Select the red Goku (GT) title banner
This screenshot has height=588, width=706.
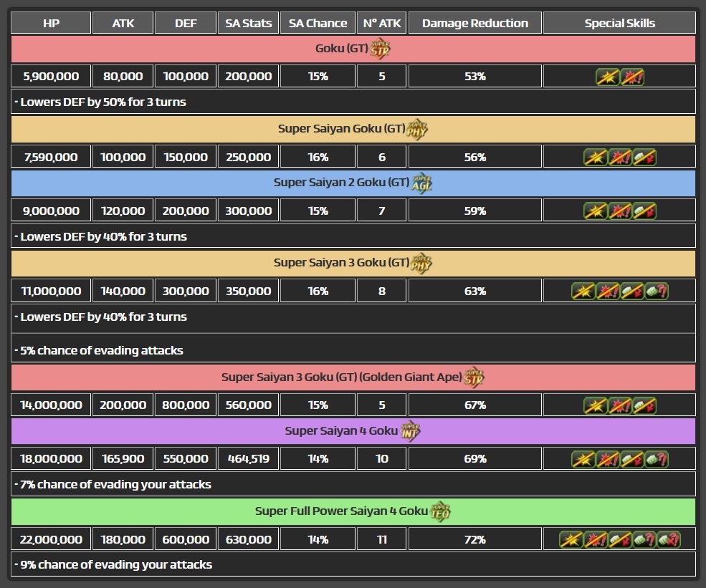353,49
